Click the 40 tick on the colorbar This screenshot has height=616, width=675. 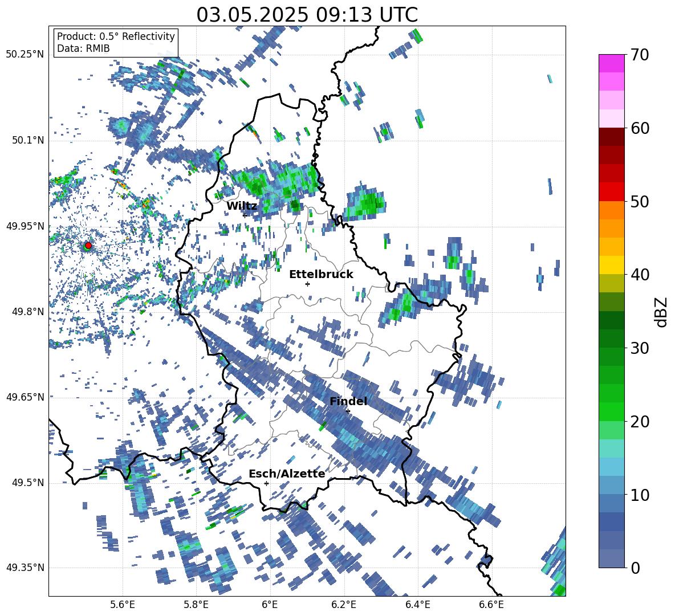639,275
